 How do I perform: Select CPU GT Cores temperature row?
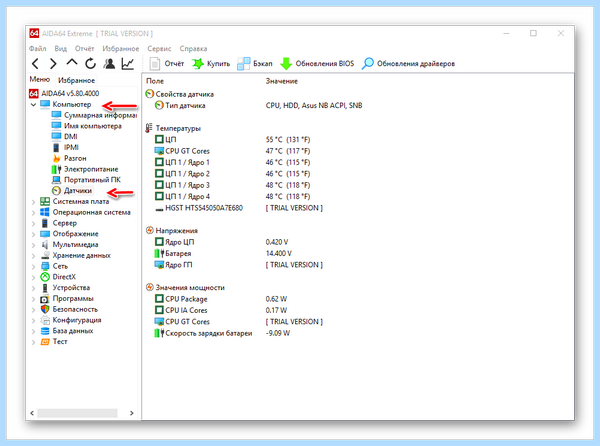[x=232, y=151]
